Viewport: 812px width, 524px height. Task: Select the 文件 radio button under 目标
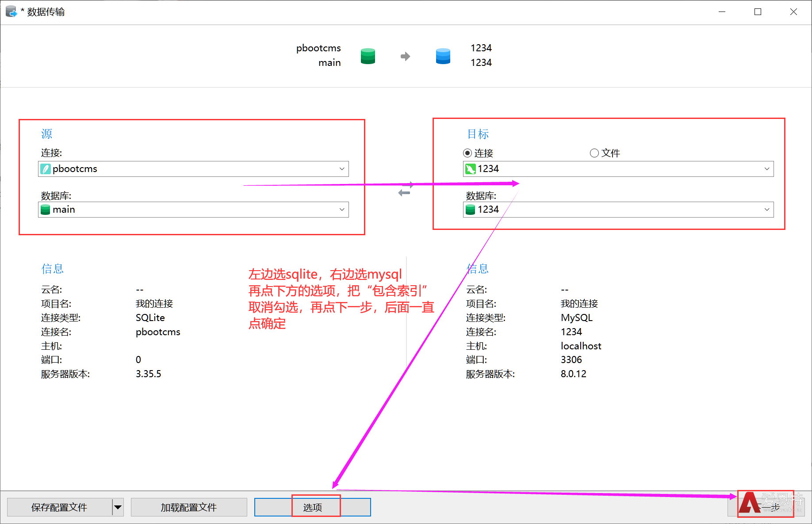pos(594,153)
